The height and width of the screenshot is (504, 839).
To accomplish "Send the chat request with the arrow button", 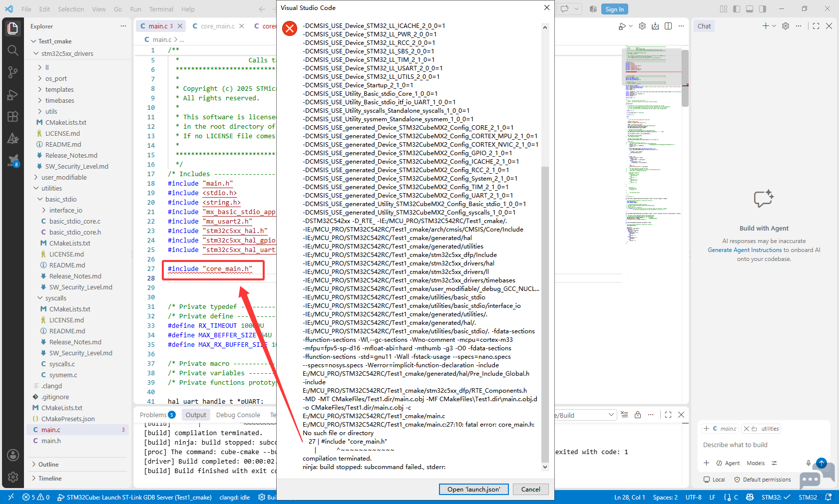I will click(822, 463).
